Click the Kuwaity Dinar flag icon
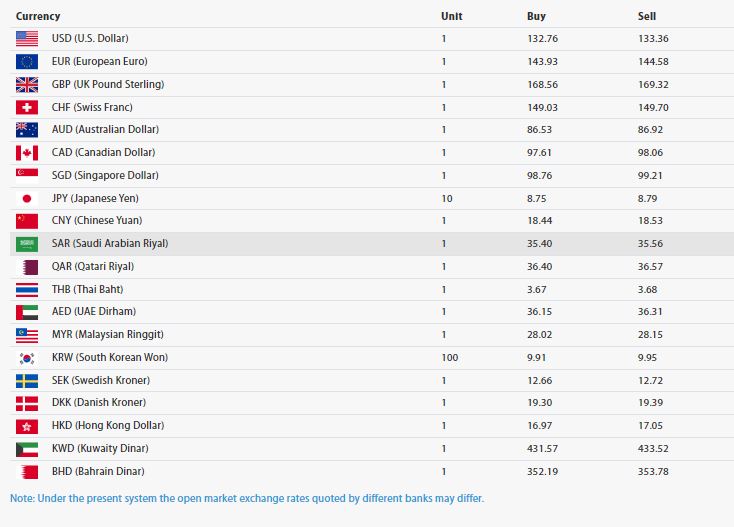The width and height of the screenshot is (734, 527). [x=27, y=448]
